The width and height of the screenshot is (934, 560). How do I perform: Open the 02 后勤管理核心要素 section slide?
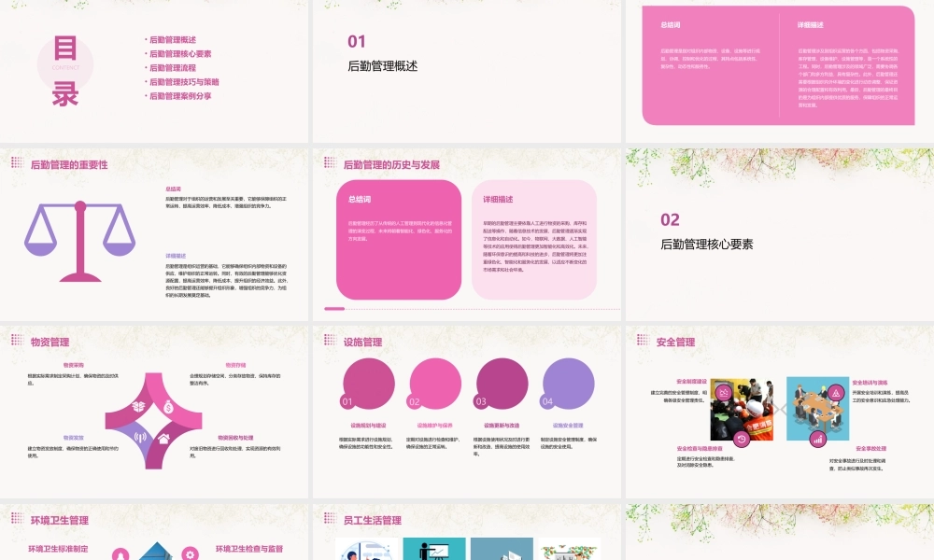(780, 235)
